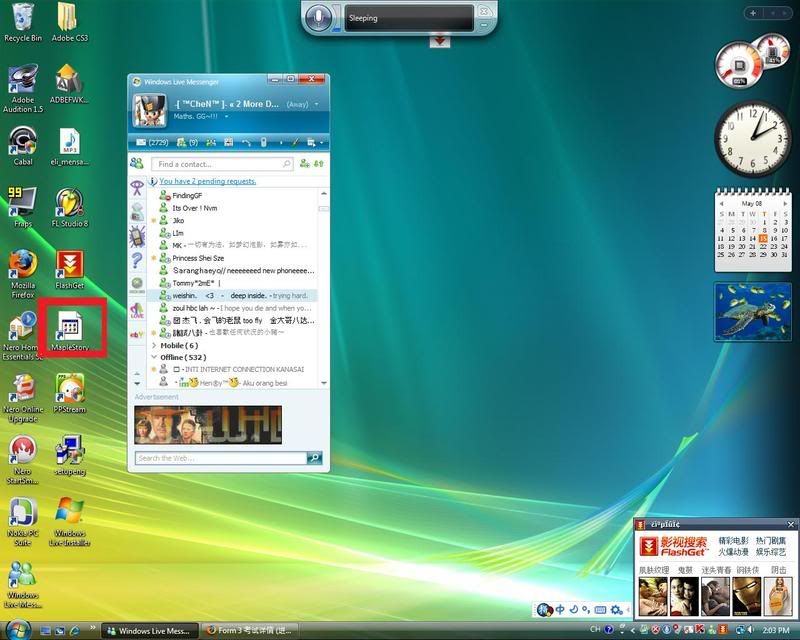Click the add a contact icon

coord(302,163)
